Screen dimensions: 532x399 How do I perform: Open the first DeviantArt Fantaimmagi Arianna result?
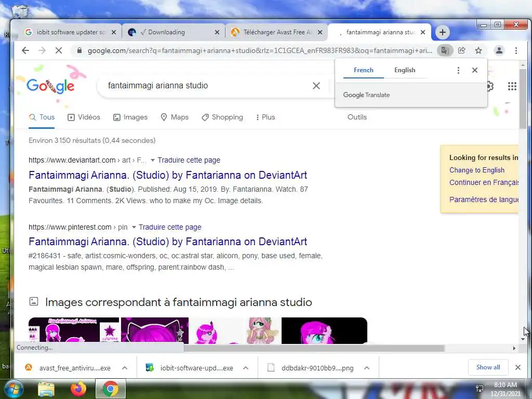click(x=168, y=175)
